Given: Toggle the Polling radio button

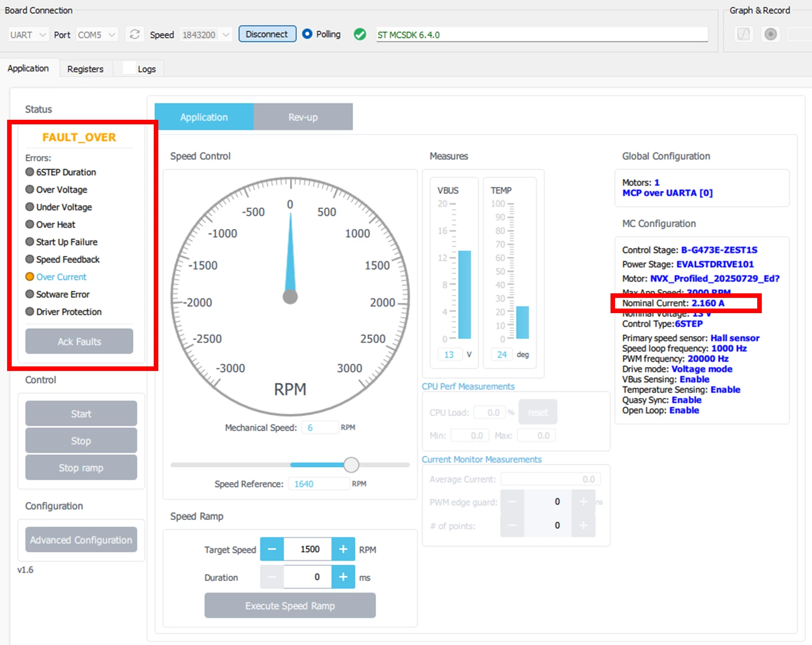Looking at the screenshot, I should pyautogui.click(x=307, y=34).
